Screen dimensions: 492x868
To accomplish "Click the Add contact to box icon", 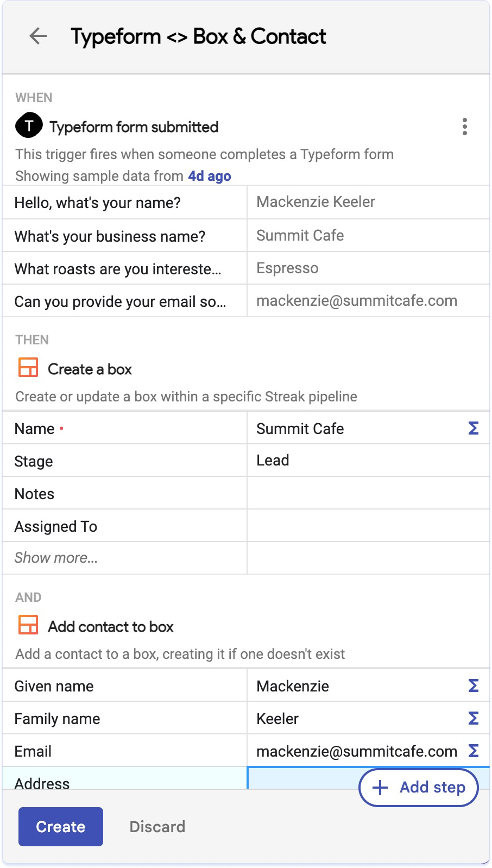I will [28, 625].
